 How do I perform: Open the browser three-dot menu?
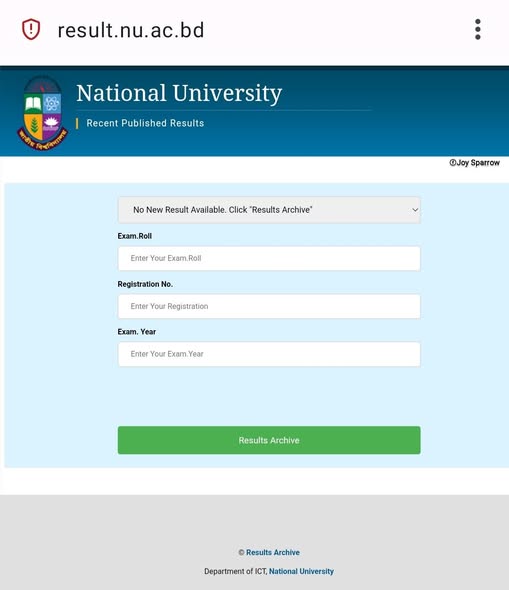478,29
